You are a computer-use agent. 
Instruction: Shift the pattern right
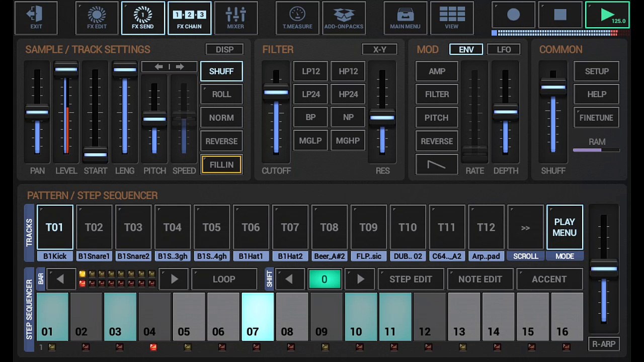point(360,279)
